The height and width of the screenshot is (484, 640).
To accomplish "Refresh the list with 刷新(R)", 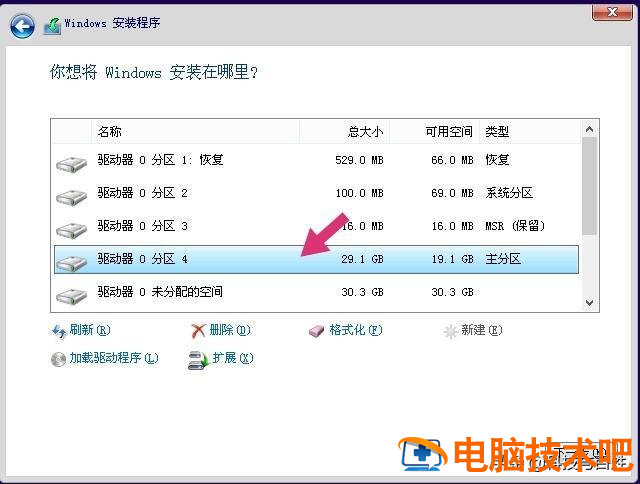I will [90, 330].
